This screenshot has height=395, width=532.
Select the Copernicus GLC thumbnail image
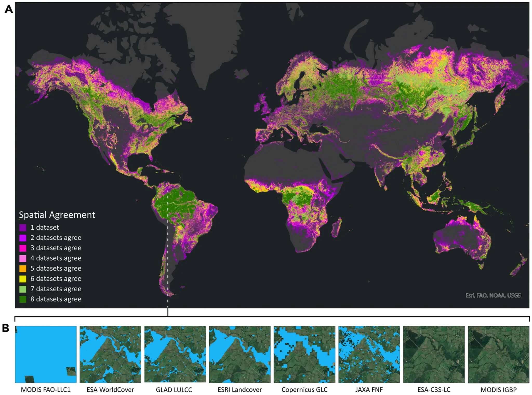click(304, 354)
